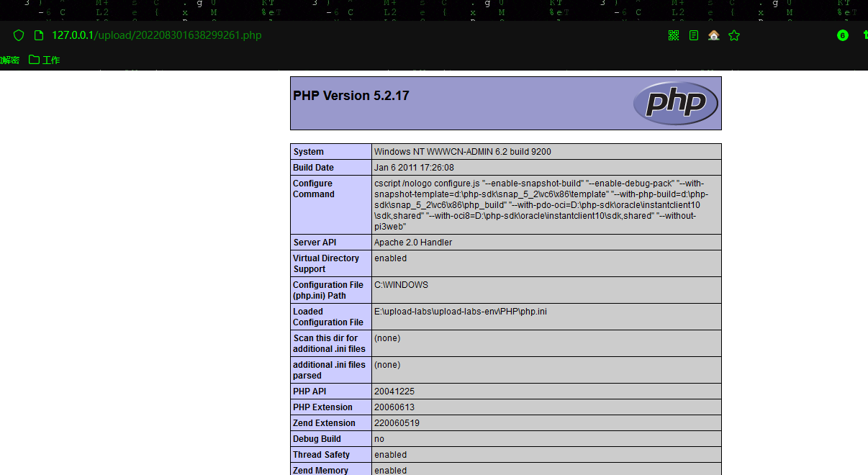Click the Thread Safety label
The width and height of the screenshot is (868, 475).
(321, 455)
